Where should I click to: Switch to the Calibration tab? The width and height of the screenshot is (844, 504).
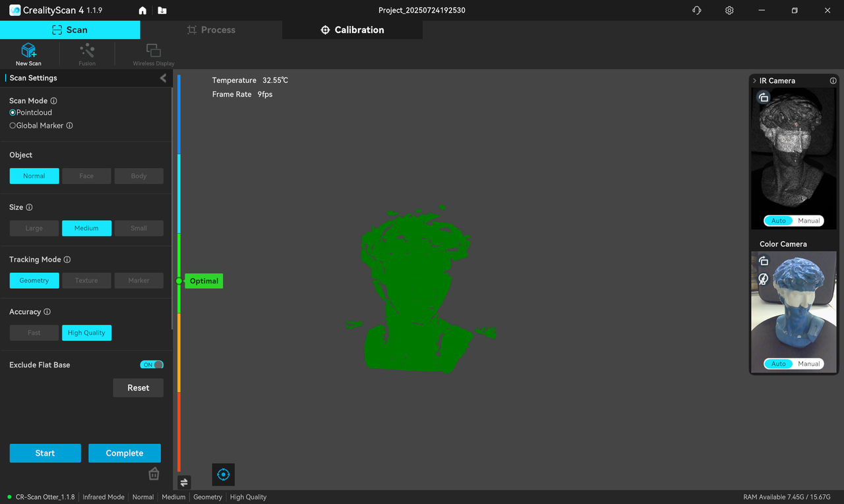pos(352,30)
